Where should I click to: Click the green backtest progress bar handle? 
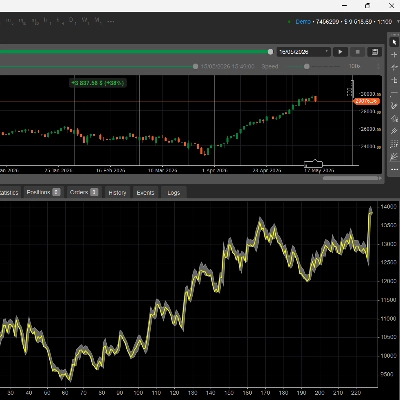click(270, 52)
